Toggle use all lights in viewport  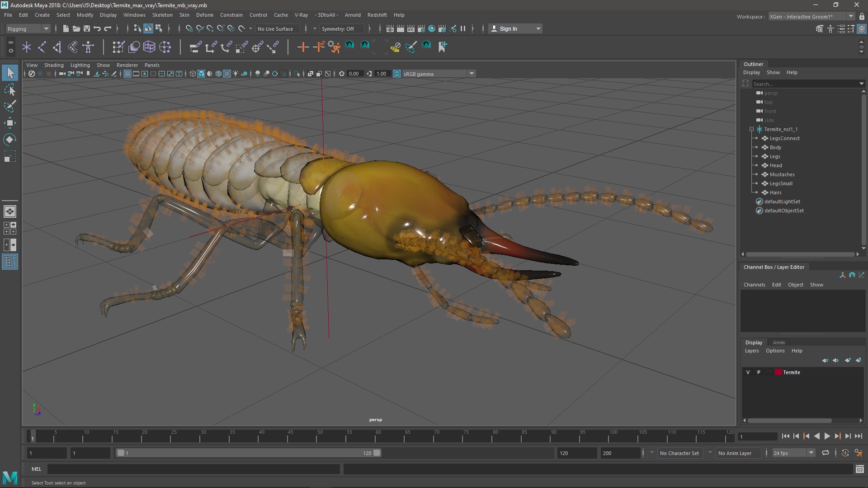236,74
